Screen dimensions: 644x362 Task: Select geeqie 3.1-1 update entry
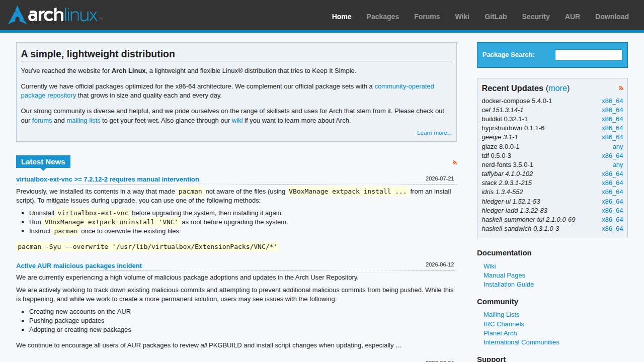coord(500,137)
